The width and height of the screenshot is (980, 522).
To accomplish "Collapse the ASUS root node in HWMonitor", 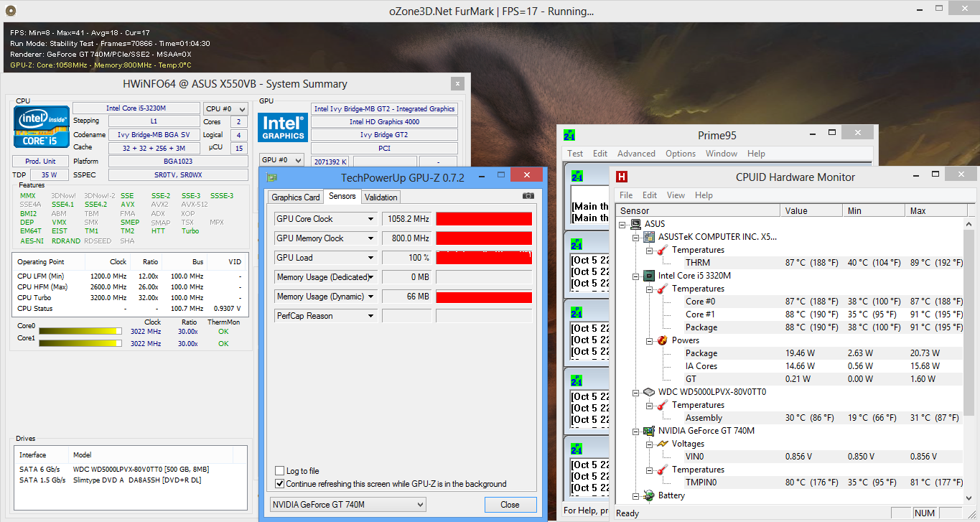I will tap(622, 224).
